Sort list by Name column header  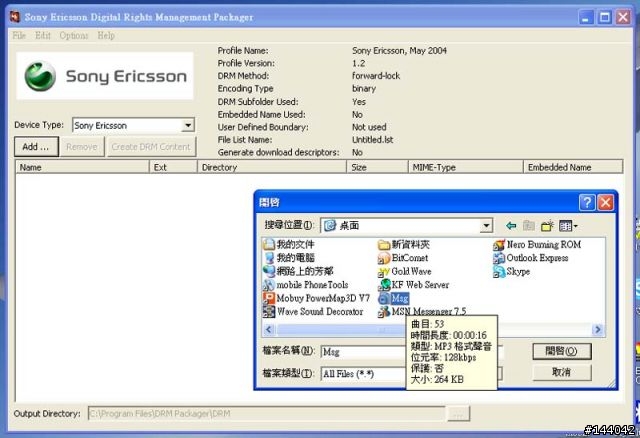82,167
